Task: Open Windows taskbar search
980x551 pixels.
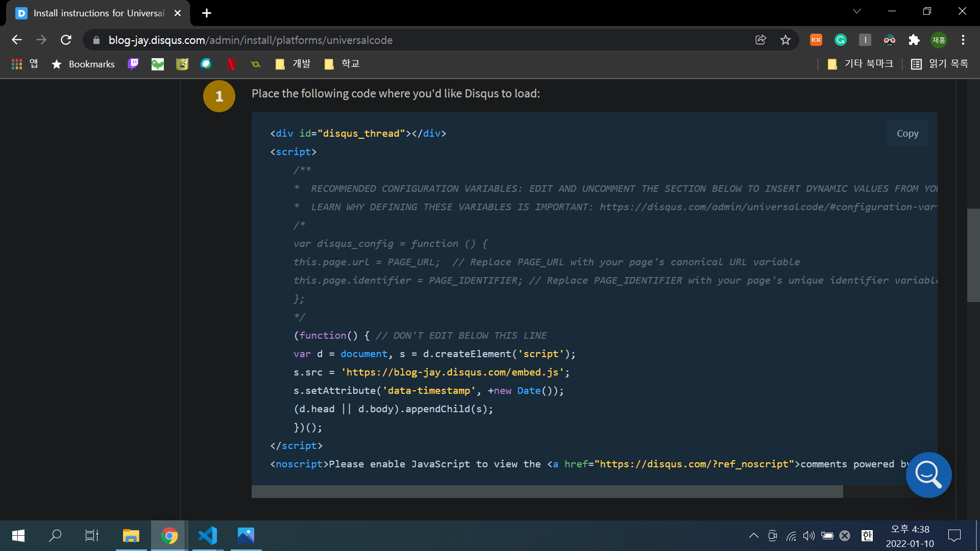Action: (x=55, y=536)
